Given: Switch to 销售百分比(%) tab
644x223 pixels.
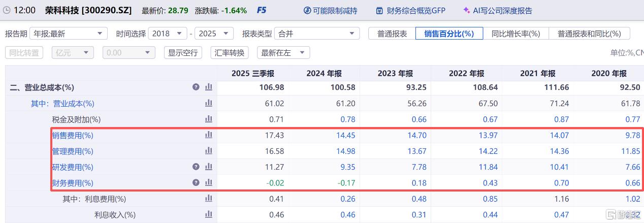Looking at the screenshot, I should click(449, 34).
